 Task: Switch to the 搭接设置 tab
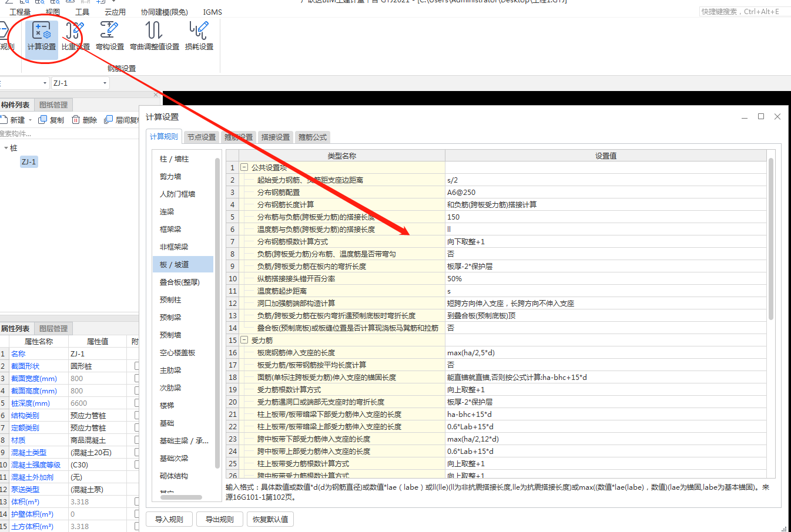(276, 137)
